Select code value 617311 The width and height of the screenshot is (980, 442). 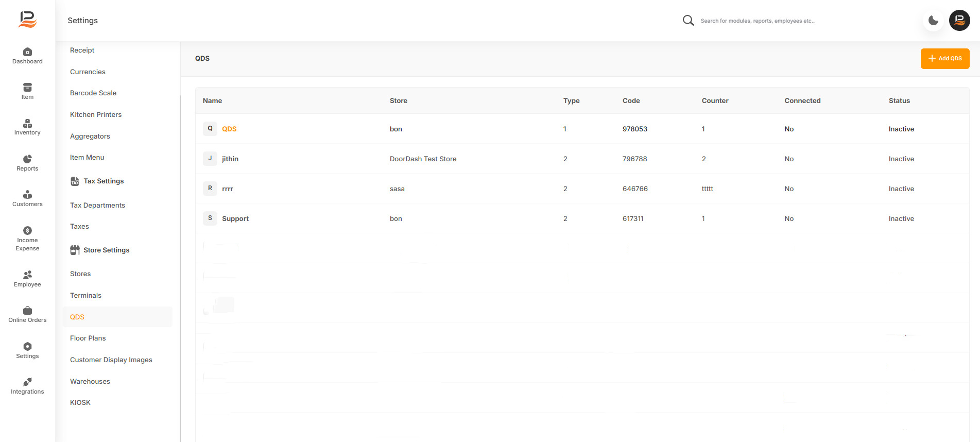point(633,218)
